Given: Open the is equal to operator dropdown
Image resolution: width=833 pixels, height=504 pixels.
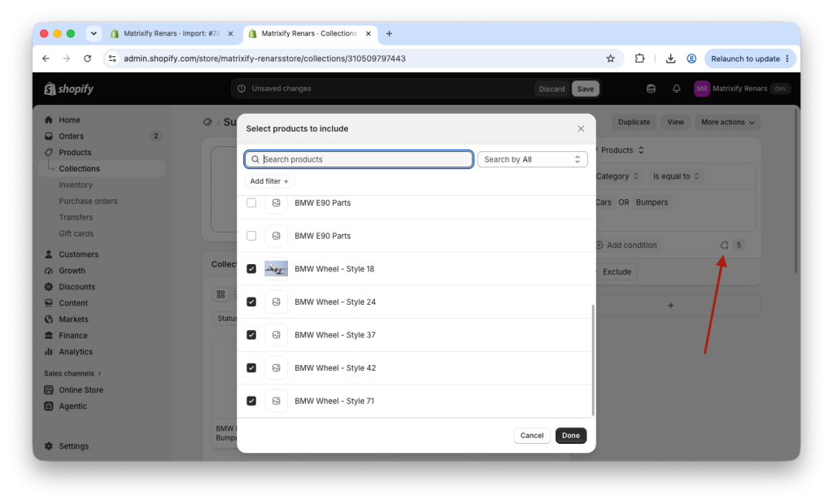Looking at the screenshot, I should tap(676, 176).
